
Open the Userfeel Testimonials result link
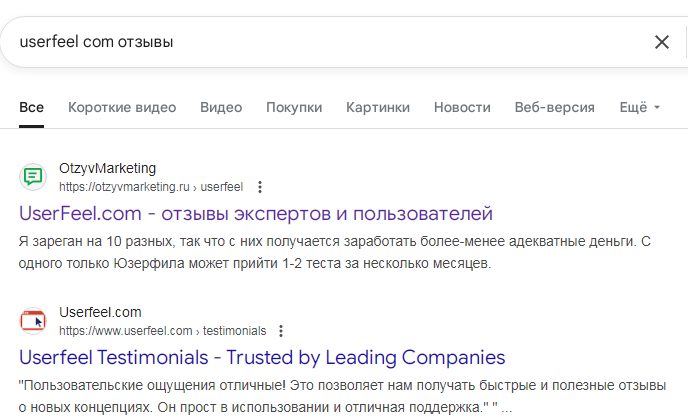(262, 357)
